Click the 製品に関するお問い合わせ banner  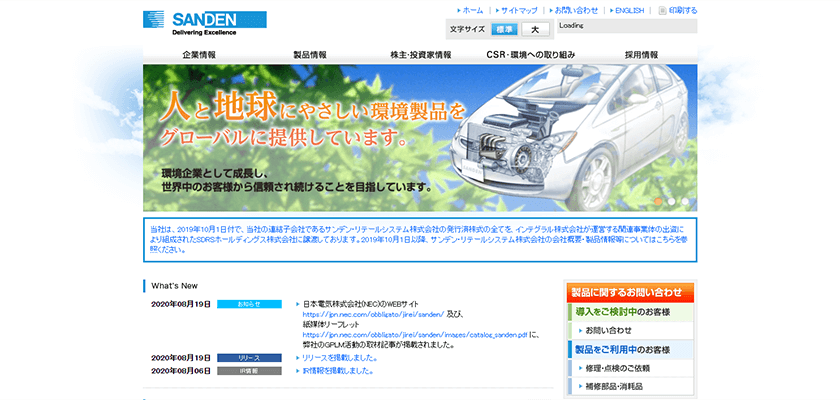tap(630, 292)
